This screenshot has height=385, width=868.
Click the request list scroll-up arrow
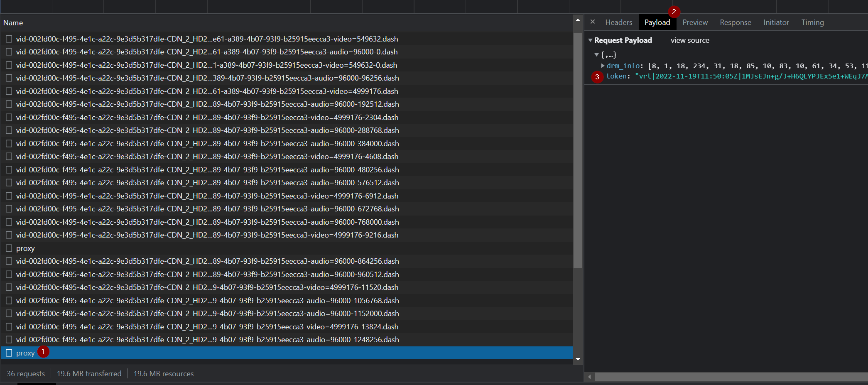[578, 20]
